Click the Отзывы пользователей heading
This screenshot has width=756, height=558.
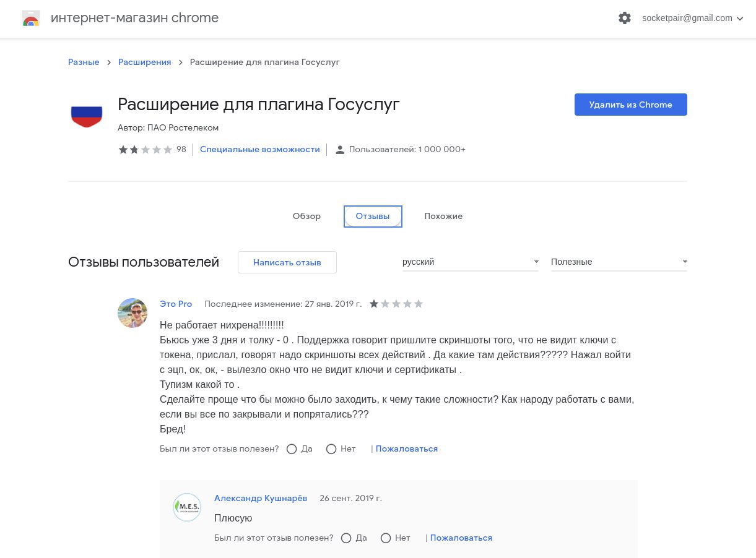pos(144,262)
